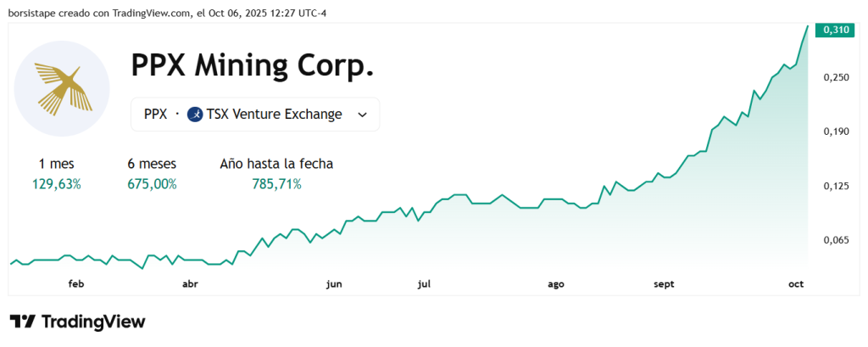Click the TradingView wordmark text
This screenshot has height=347, width=868.
click(x=93, y=322)
